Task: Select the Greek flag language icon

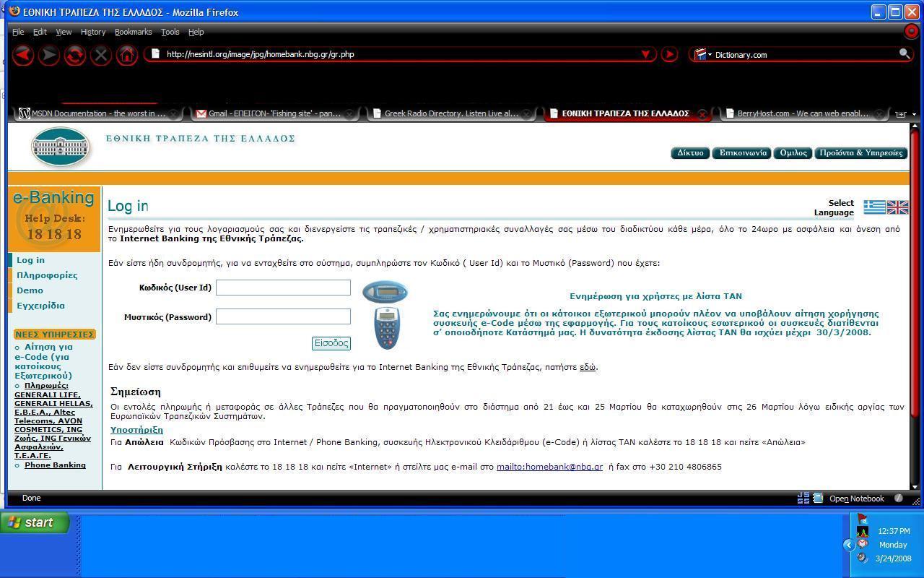Action: click(x=875, y=207)
